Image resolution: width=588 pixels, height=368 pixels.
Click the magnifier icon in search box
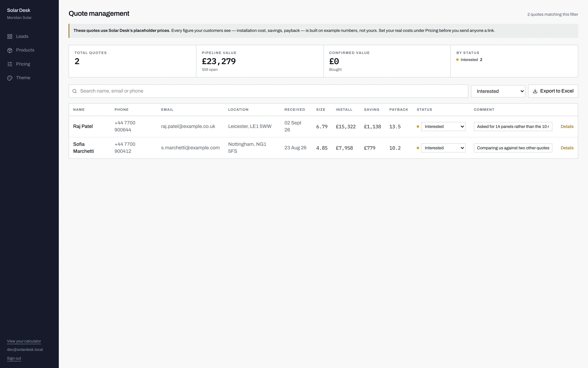tap(75, 91)
